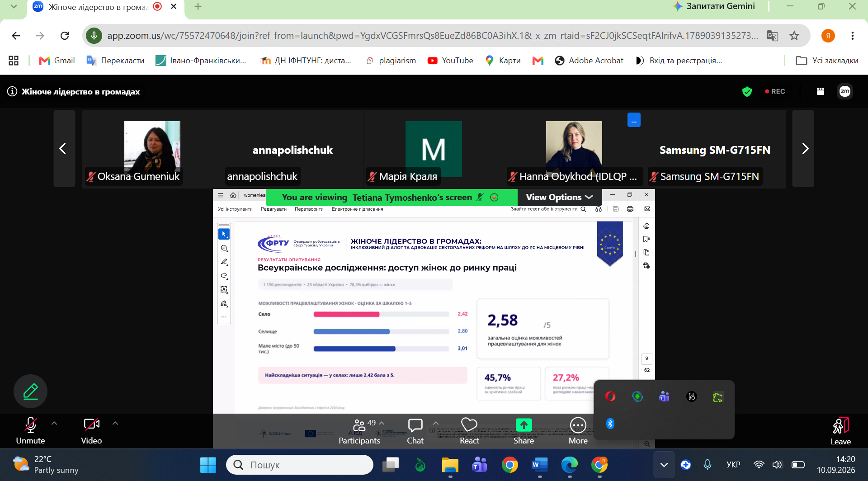The height and width of the screenshot is (481, 868).
Task: Open the options on Hanna Obykhod's tile
Action: pos(634,120)
